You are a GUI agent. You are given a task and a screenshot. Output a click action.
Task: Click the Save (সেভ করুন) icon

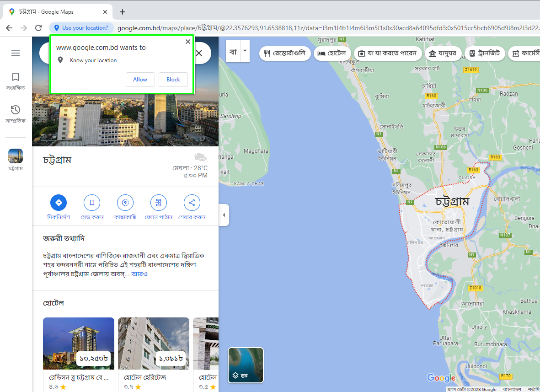click(x=92, y=203)
